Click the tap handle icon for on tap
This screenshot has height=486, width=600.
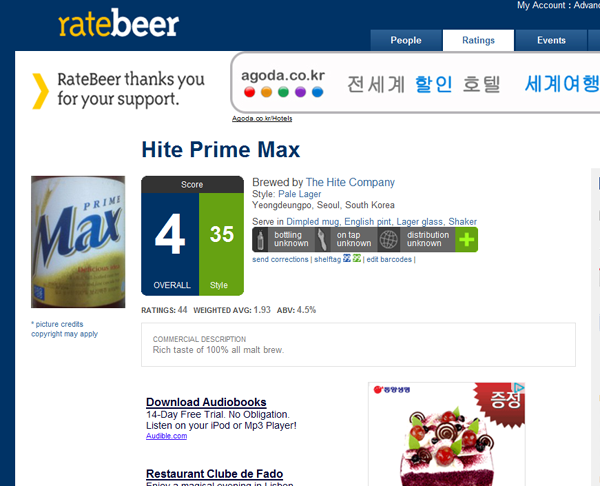(x=323, y=240)
